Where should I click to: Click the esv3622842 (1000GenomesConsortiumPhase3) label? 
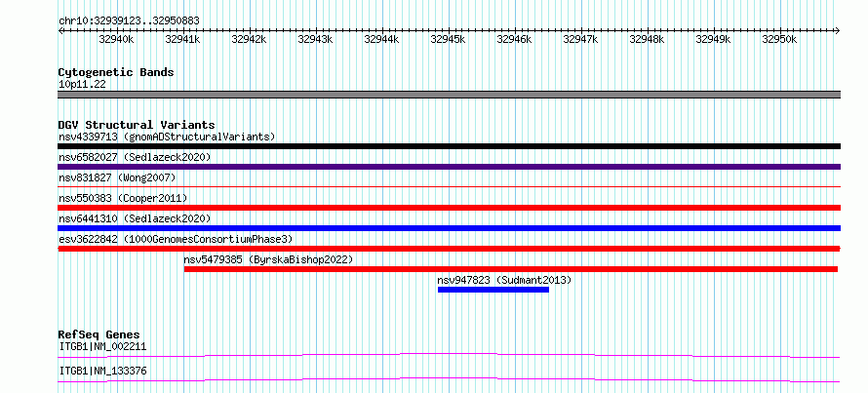pyautogui.click(x=176, y=239)
